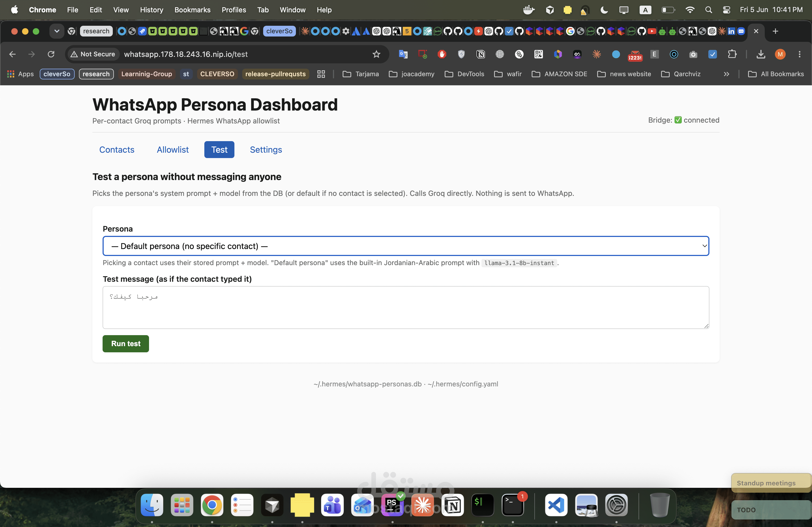This screenshot has width=812, height=527.
Task: Click the Run test button
Action: click(x=126, y=344)
